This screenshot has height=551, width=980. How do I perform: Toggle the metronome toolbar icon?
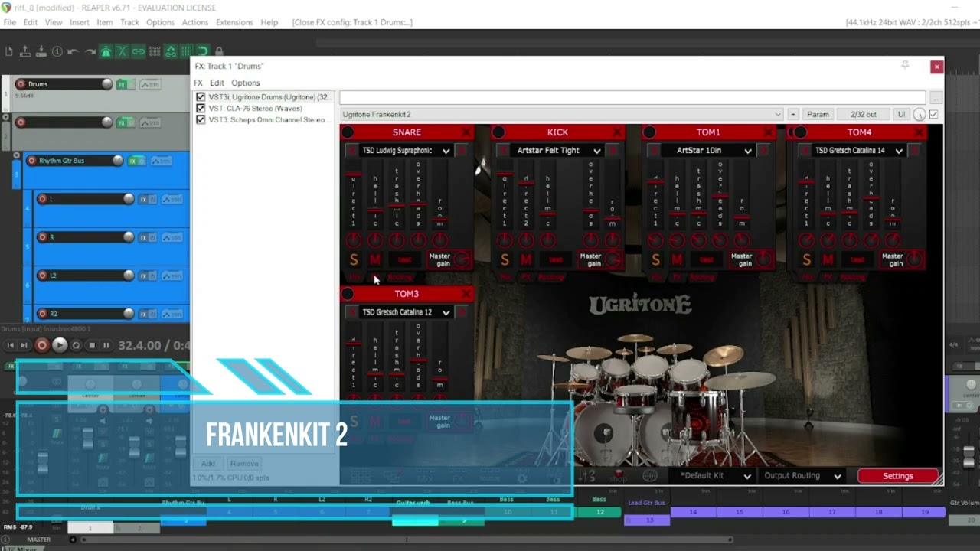pos(106,51)
